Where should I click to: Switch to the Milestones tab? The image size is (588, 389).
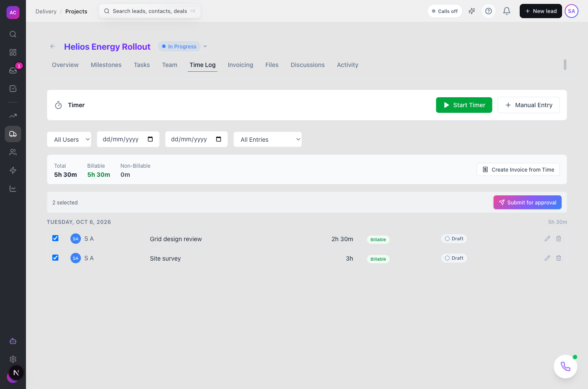pyautogui.click(x=106, y=65)
